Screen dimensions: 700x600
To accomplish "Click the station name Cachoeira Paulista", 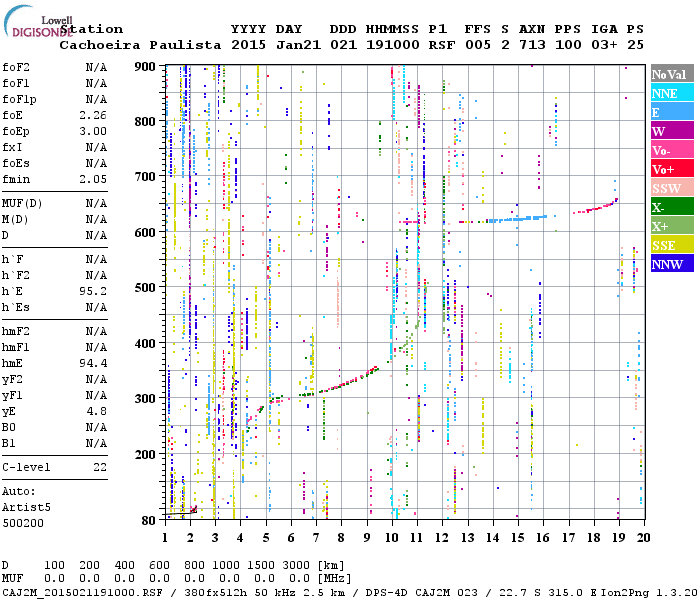I will (140, 45).
